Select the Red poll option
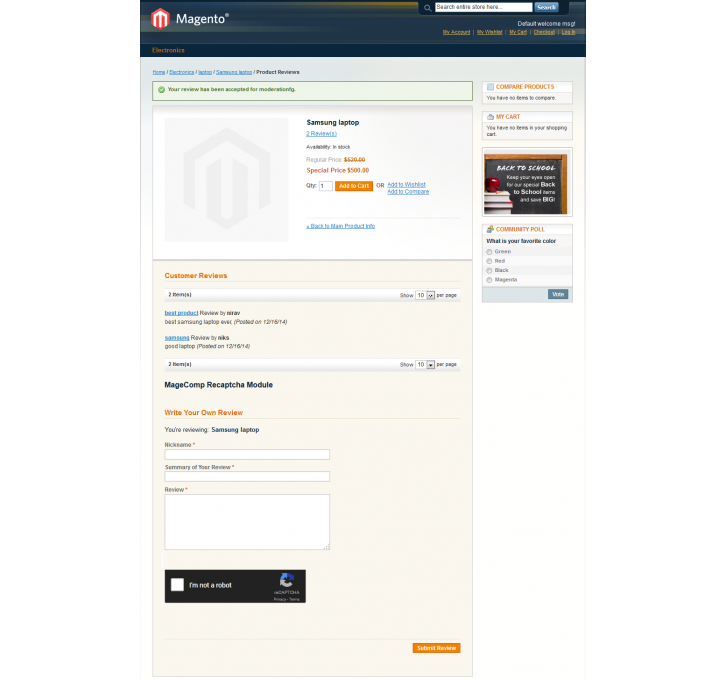Viewport: 725px width, 680px height. click(489, 261)
